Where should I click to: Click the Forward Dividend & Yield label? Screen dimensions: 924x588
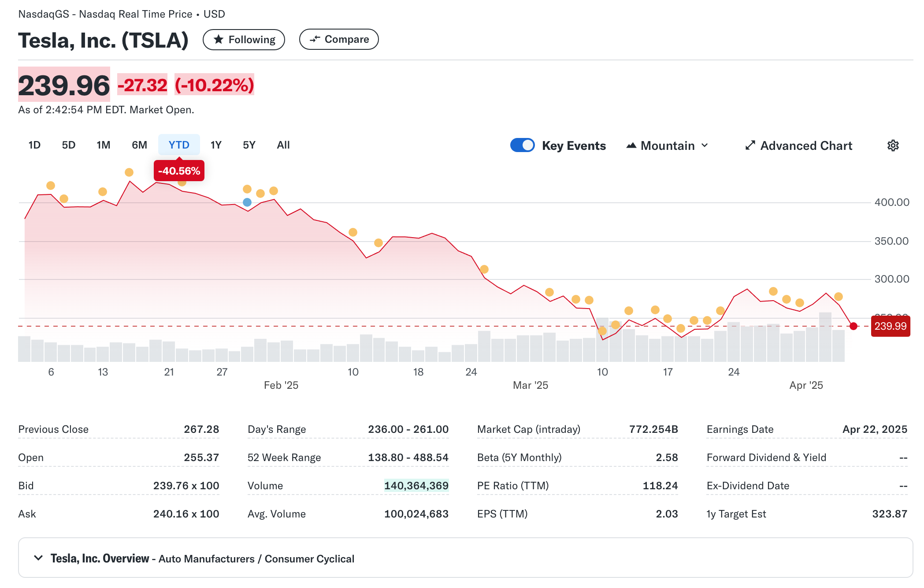coord(767,458)
